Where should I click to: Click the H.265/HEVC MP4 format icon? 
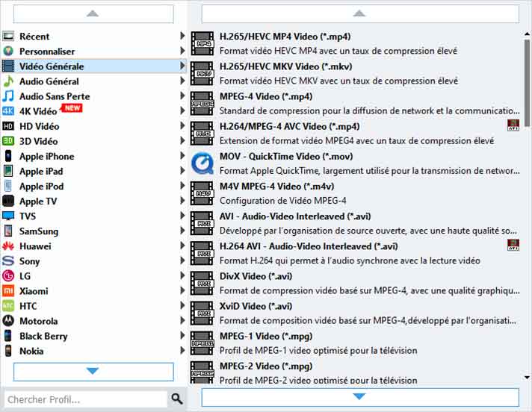[x=202, y=43]
